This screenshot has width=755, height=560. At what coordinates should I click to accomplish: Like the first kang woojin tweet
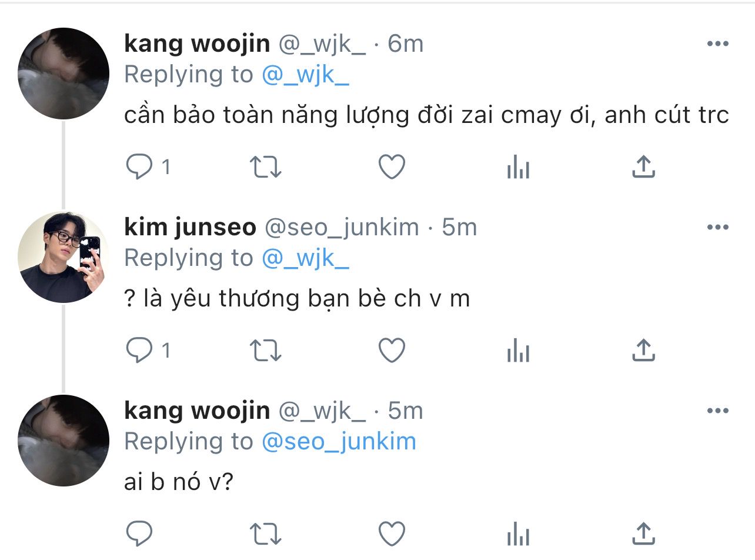pos(391,168)
